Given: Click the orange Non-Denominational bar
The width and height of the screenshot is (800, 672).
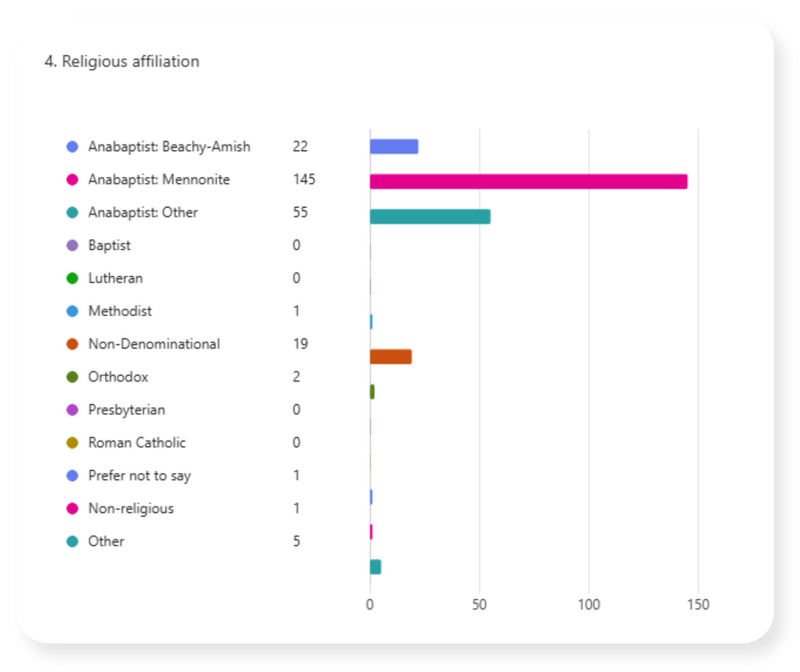Looking at the screenshot, I should 390,357.
